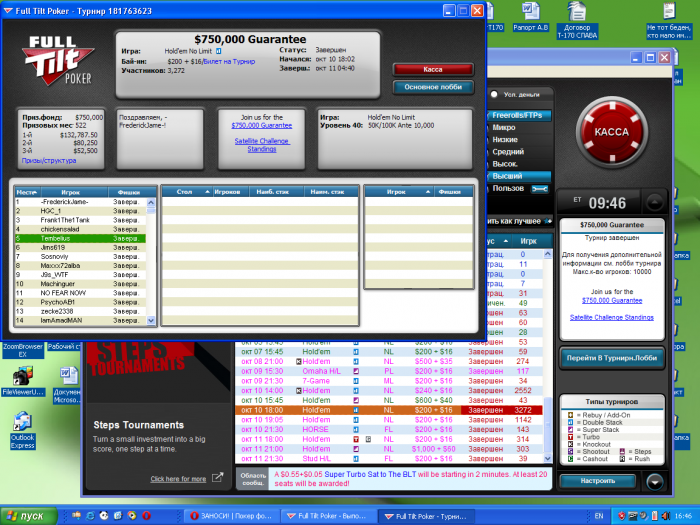Viewport: 700px width, 525px height.
Task: Open the ZoomBrowser EX desktop shortcut
Action: 23,350
